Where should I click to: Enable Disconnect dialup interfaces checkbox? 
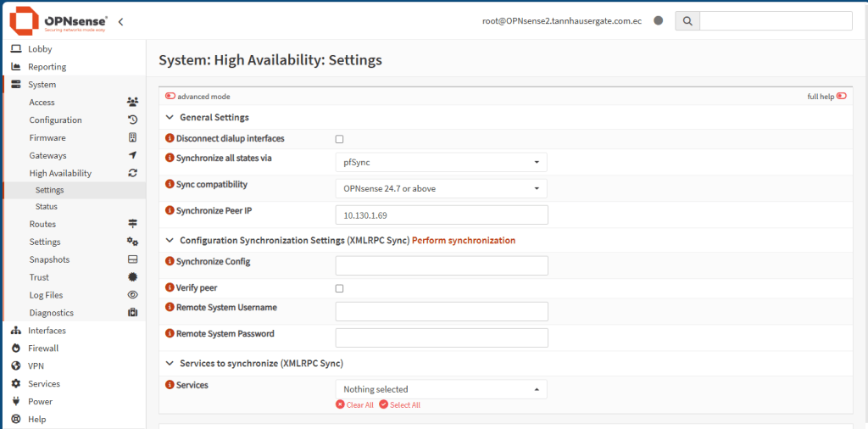[340, 139]
